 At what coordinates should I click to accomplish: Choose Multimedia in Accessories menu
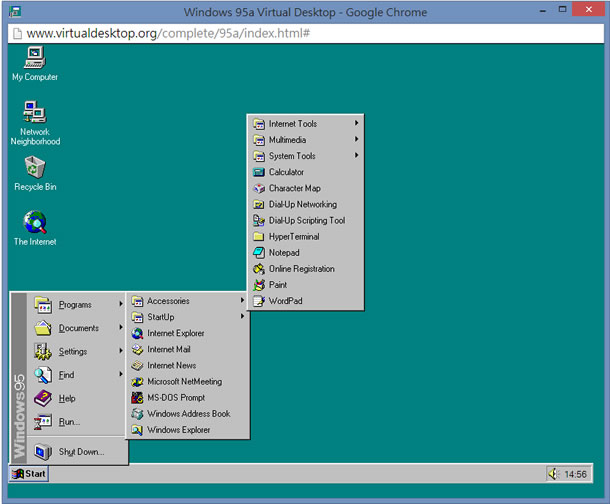[x=305, y=140]
